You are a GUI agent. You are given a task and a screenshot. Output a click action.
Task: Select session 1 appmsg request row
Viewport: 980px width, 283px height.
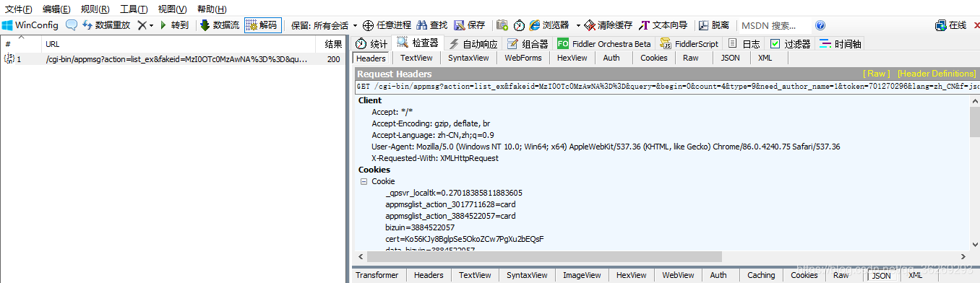pyautogui.click(x=173, y=59)
